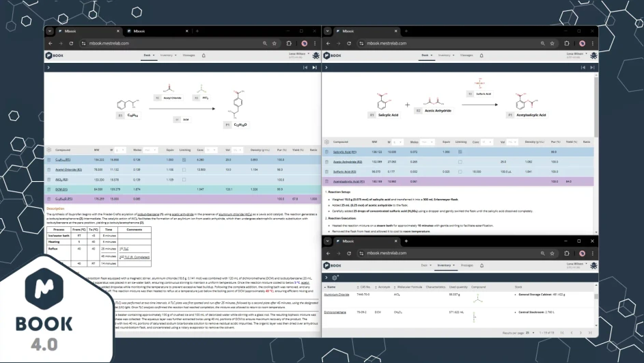Uncheck Limiting checkbox for C10H14 (R1) row
The width and height of the screenshot is (644, 363).
(184, 159)
